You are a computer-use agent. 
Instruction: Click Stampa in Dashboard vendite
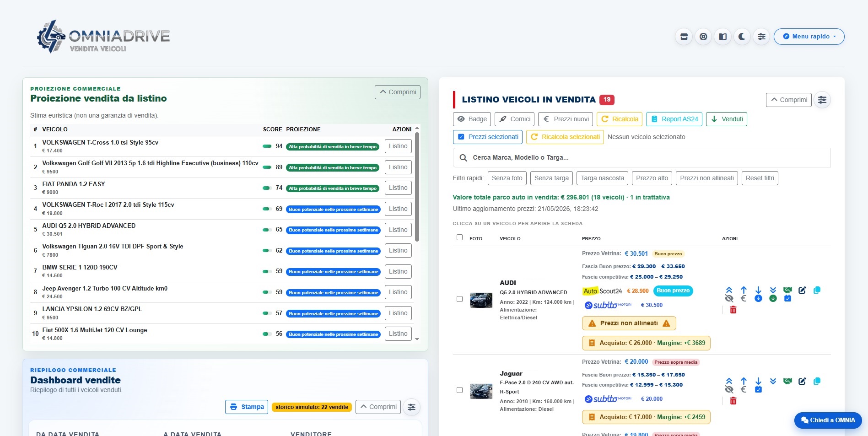click(247, 407)
